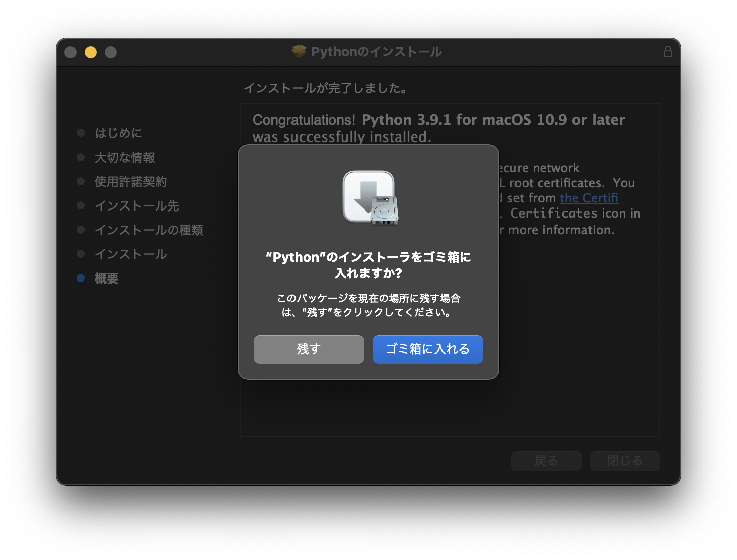
Task: Click the gray close window button
Action: coord(70,52)
